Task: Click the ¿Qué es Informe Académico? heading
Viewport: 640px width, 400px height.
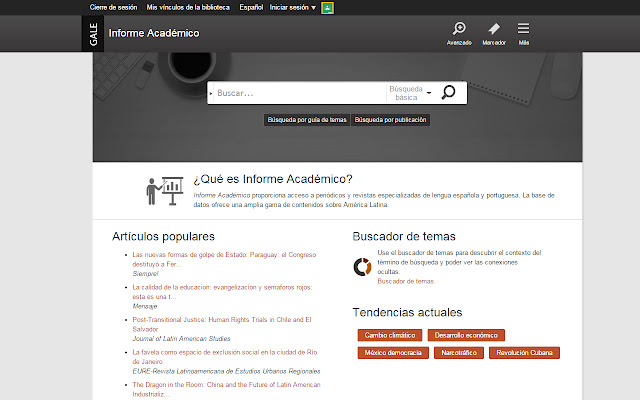Action: pos(273,179)
